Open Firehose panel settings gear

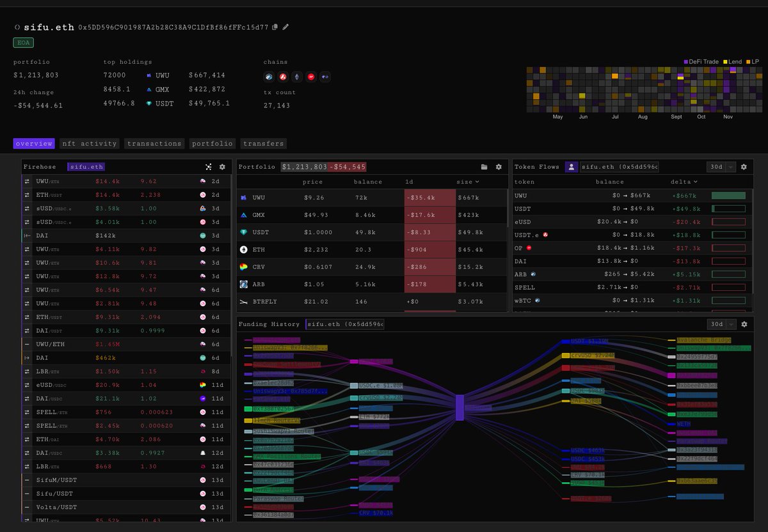[222, 166]
